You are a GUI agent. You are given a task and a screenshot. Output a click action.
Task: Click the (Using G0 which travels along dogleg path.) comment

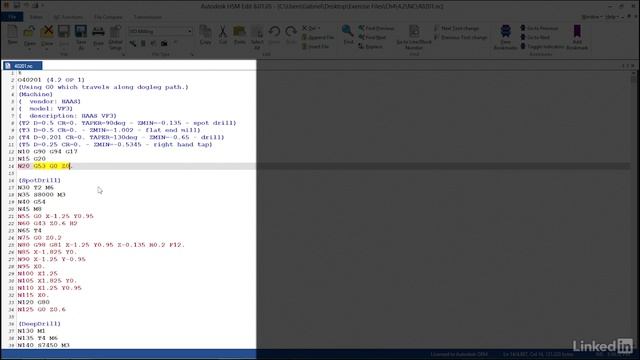click(x=103, y=87)
